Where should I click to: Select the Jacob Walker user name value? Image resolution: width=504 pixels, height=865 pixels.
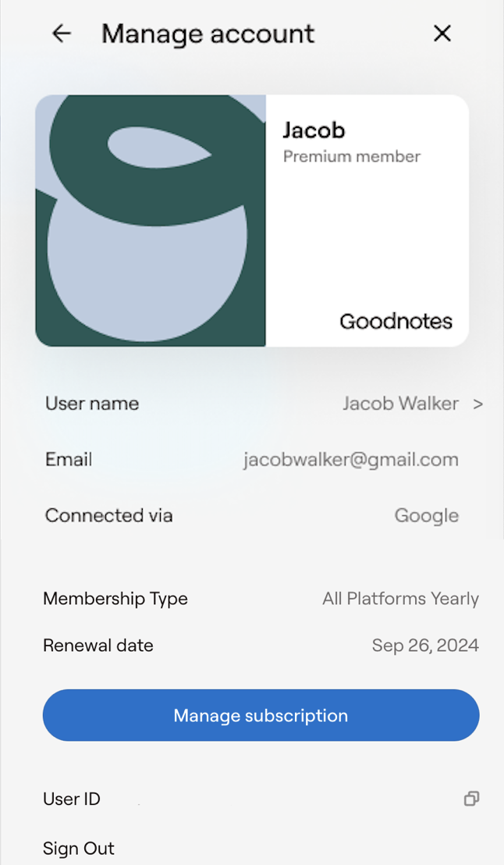click(x=400, y=404)
